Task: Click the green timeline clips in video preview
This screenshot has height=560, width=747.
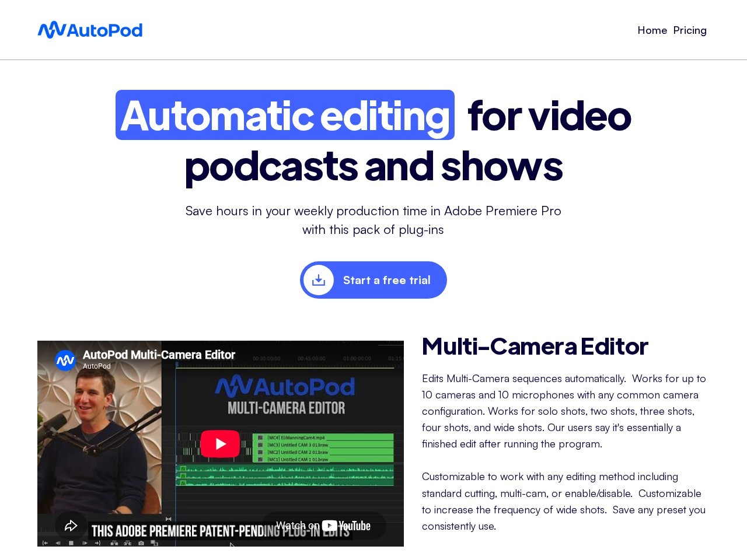Action: tap(323, 447)
